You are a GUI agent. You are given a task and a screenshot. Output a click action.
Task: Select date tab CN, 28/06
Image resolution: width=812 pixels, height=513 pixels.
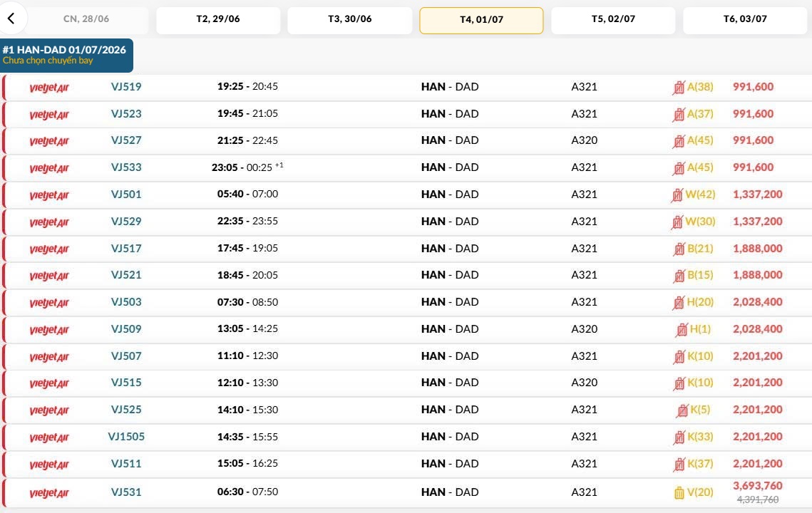pyautogui.click(x=86, y=19)
